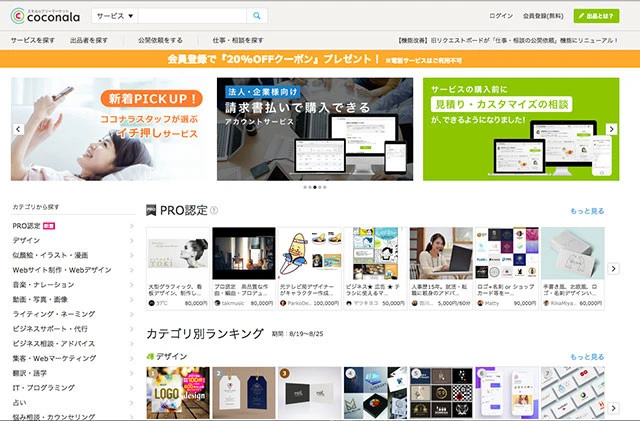Open the rank 3 business card thumbnail
Viewport: 640px width, 421px height.
(309, 392)
